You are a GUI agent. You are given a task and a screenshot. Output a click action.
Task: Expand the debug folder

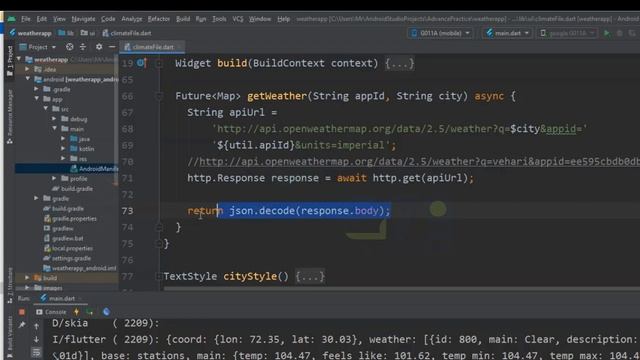(x=54, y=119)
